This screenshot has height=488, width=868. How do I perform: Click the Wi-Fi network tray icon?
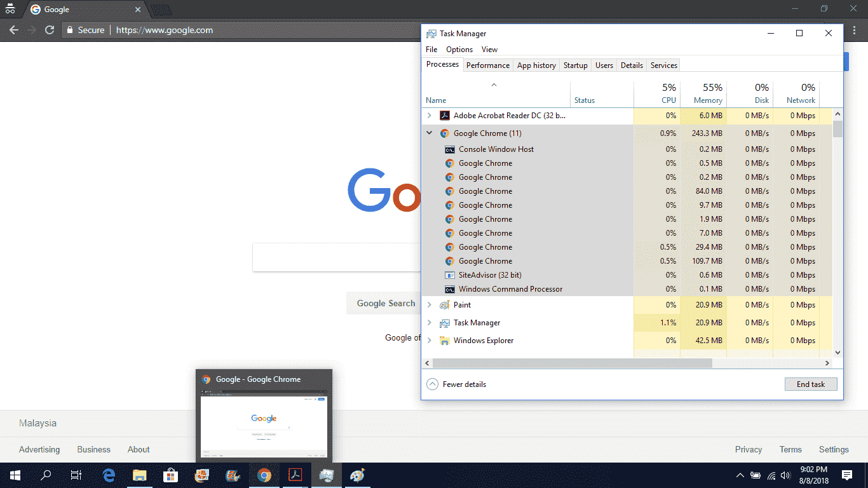pyautogui.click(x=771, y=475)
